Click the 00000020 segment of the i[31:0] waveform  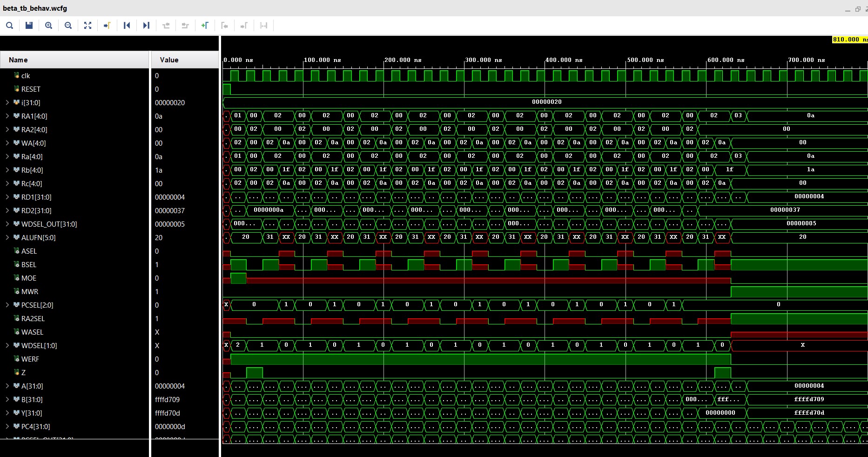546,102
